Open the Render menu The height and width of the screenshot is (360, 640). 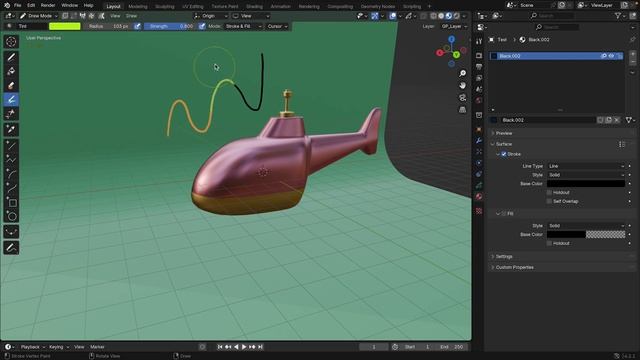tap(48, 5)
